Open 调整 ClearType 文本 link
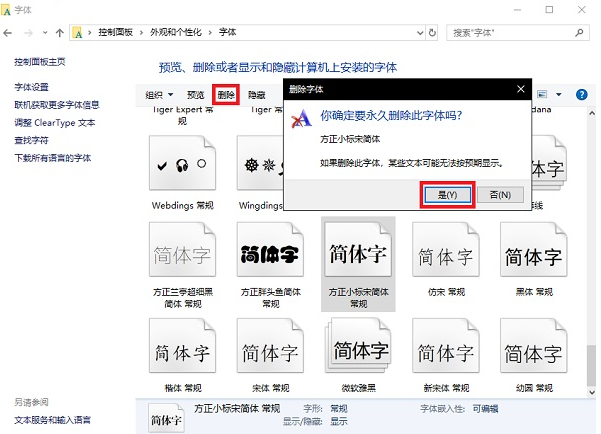This screenshot has height=434, width=601. tap(54, 123)
